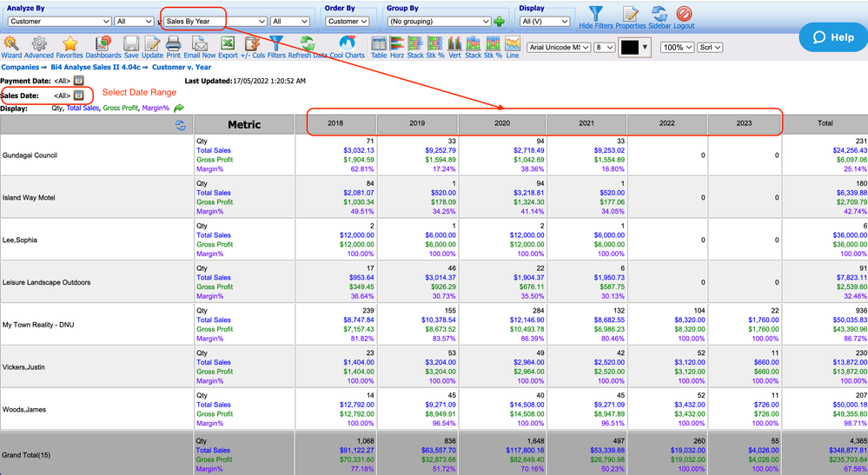Image resolution: width=868 pixels, height=475 pixels.
Task: Open the Cool Charts tool
Action: tap(347, 46)
